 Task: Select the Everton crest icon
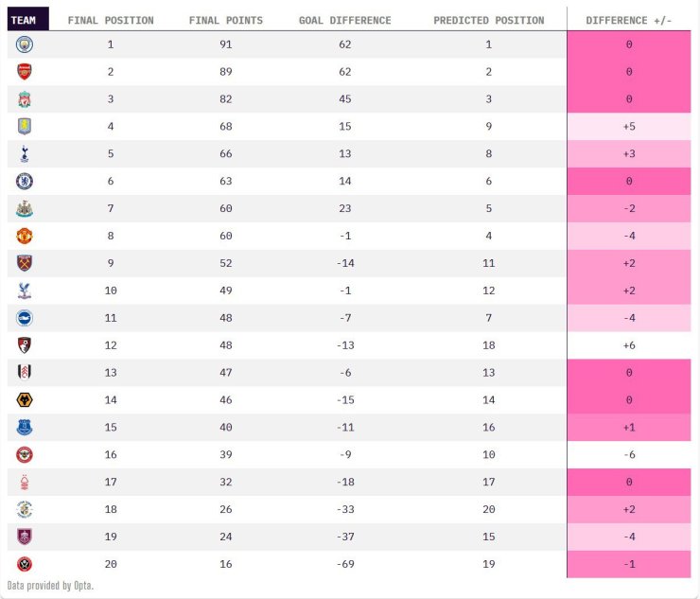pos(25,427)
